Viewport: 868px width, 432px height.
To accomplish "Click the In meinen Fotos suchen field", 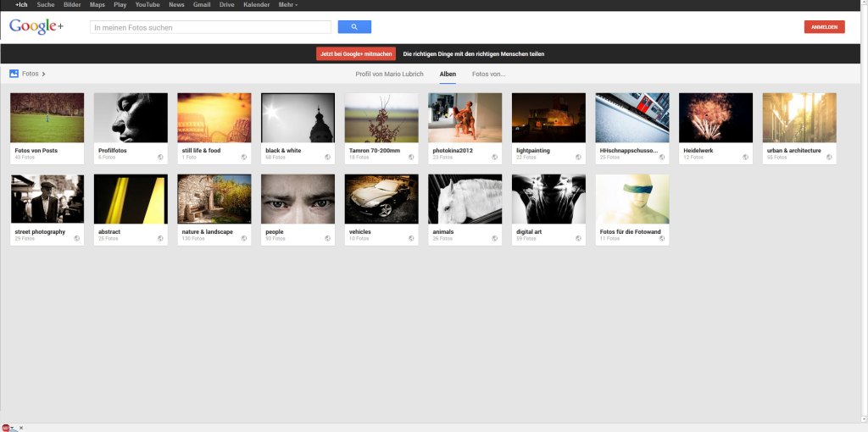I will tap(210, 27).
